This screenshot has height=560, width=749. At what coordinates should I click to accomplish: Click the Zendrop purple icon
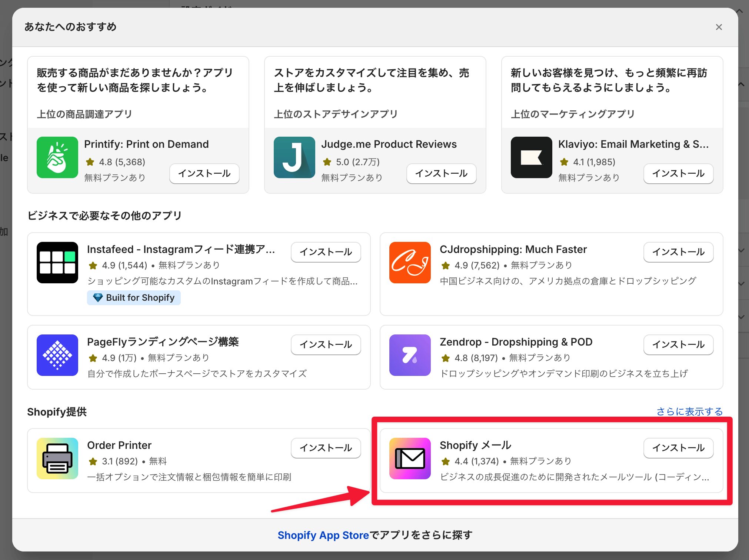410,355
